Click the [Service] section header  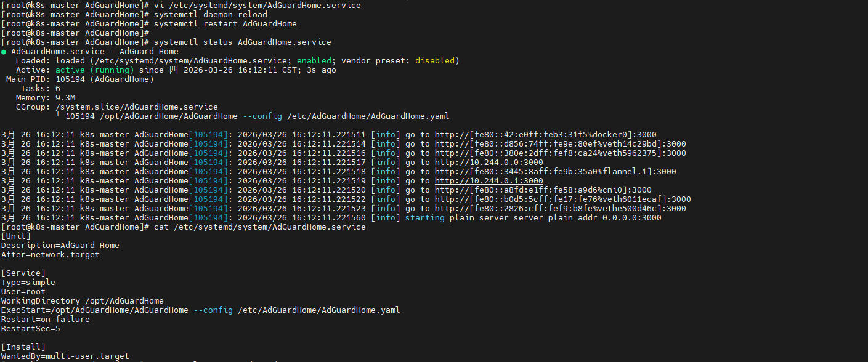click(23, 273)
